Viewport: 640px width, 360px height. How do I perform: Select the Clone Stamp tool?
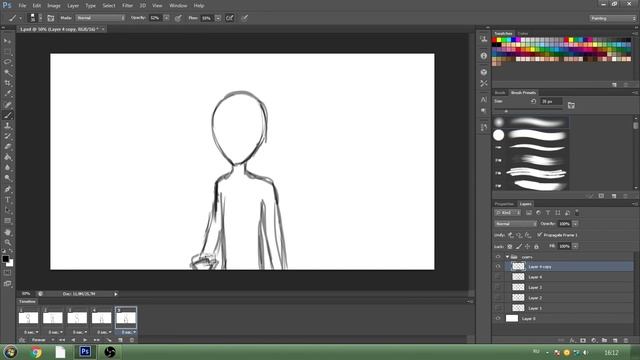(7, 126)
